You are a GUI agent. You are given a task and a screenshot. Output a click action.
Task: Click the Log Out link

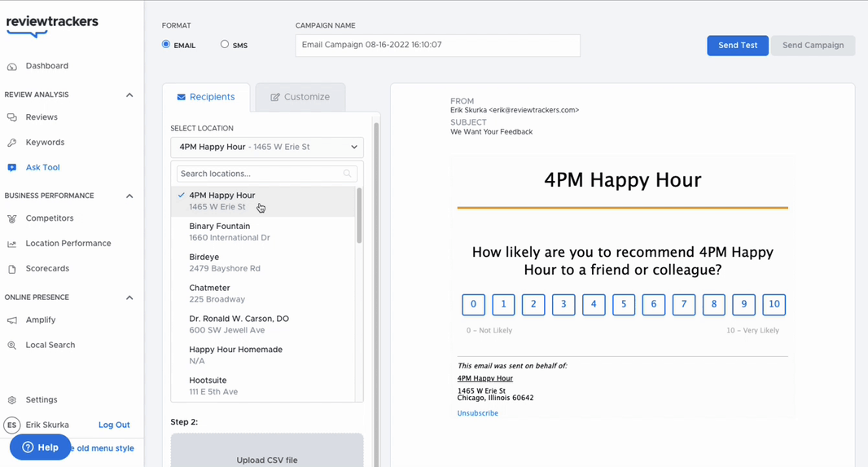click(x=114, y=425)
